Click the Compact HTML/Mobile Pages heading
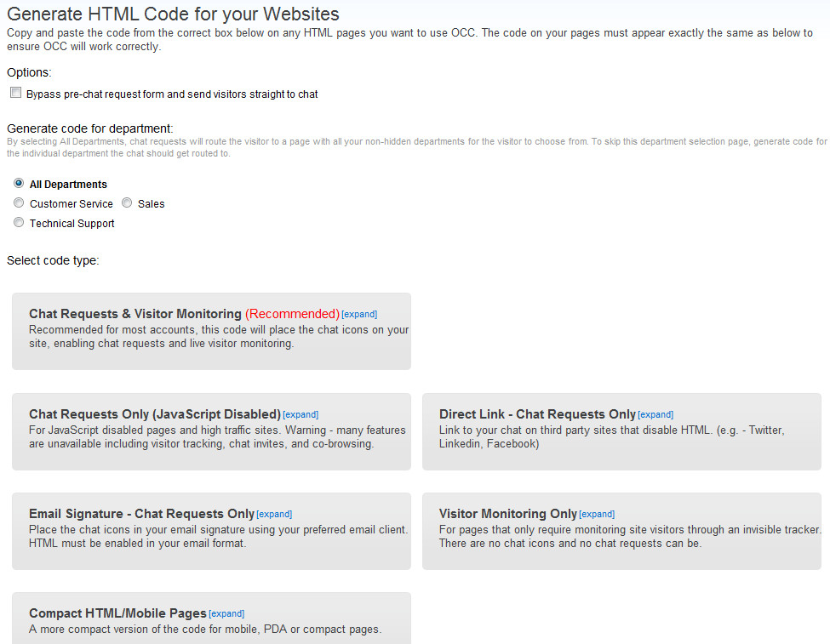This screenshot has width=830, height=644. 117,613
